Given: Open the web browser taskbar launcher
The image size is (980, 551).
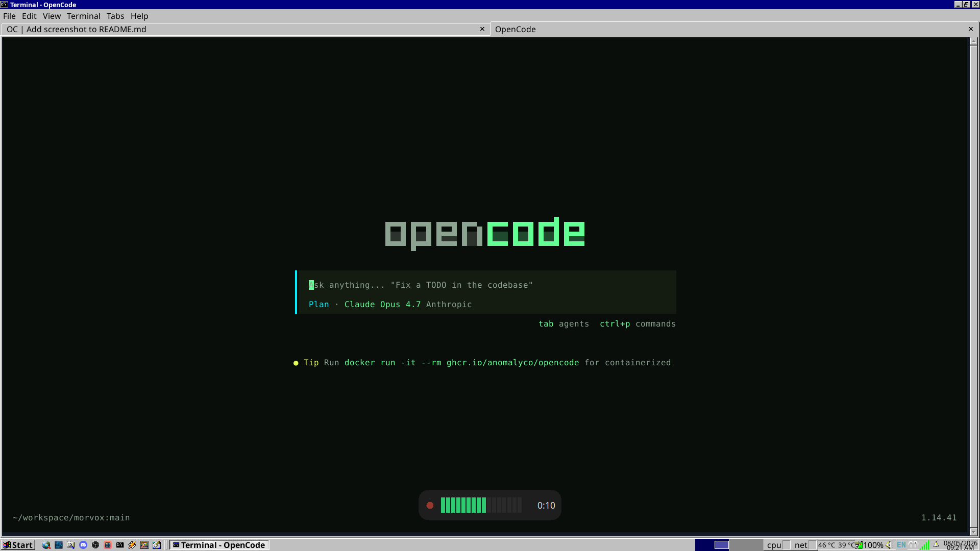Looking at the screenshot, I should (x=46, y=545).
